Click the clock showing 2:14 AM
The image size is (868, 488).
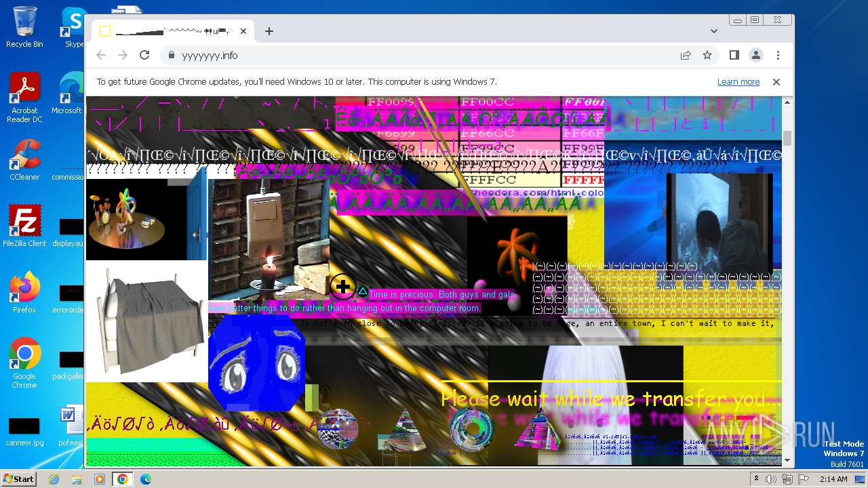point(833,479)
